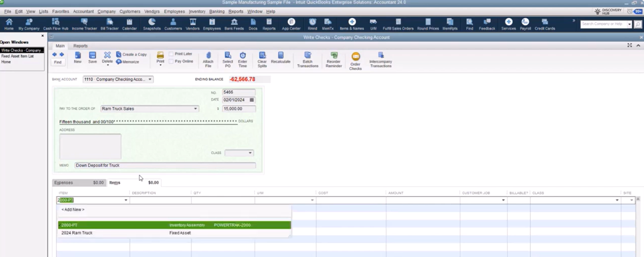Open Bank Feeds from the icon bar
This screenshot has height=257, width=644.
(x=234, y=22)
